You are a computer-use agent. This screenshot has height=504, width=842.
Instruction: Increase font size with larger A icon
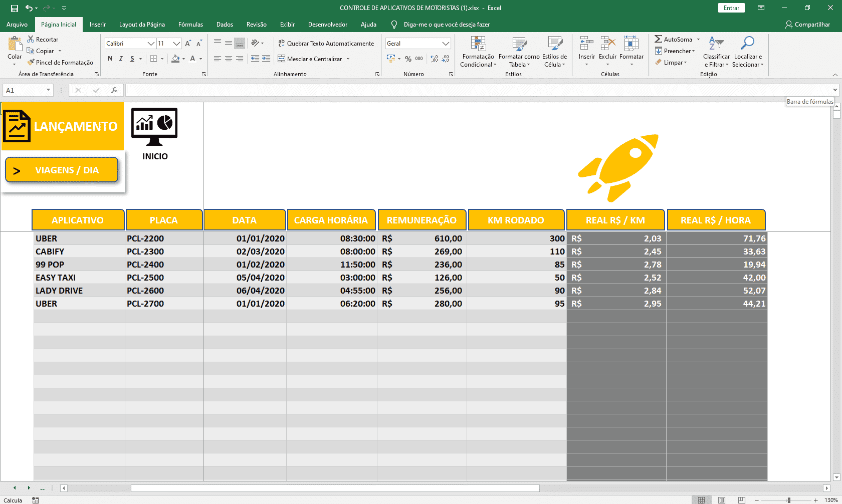[188, 44]
